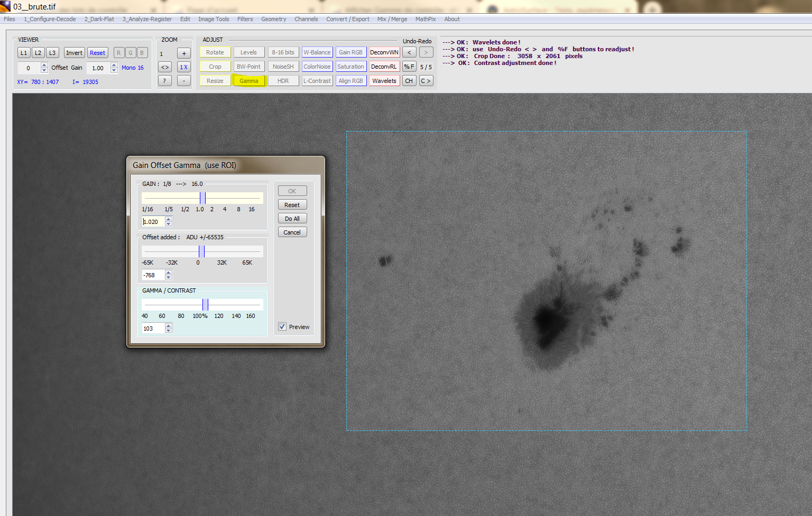The image size is (812, 516).
Task: Select the L2 viewer layer button
Action: click(x=38, y=53)
